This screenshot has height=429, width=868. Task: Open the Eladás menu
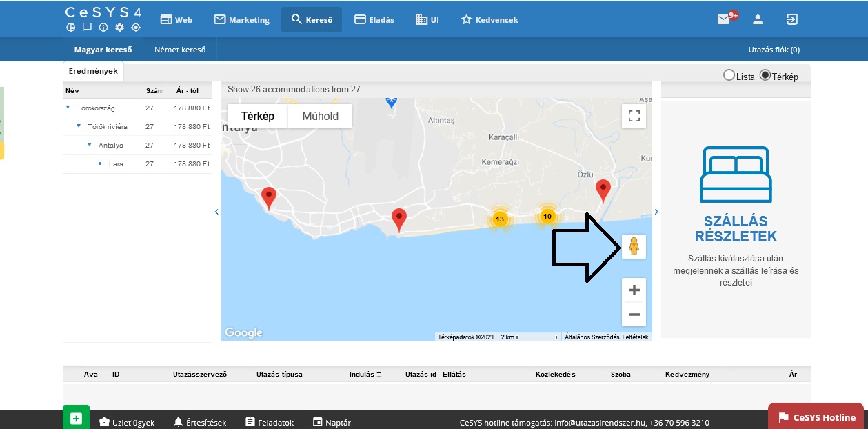tap(374, 20)
